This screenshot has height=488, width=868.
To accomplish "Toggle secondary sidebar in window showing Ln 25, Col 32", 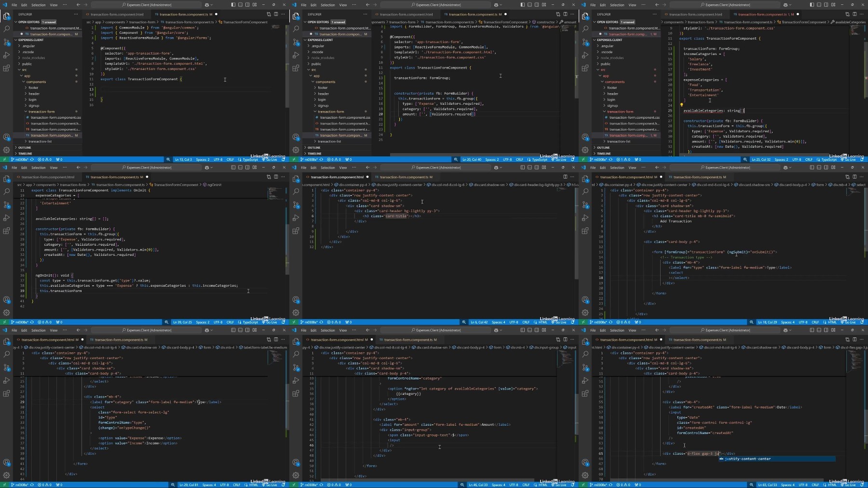I will pos(826,5).
